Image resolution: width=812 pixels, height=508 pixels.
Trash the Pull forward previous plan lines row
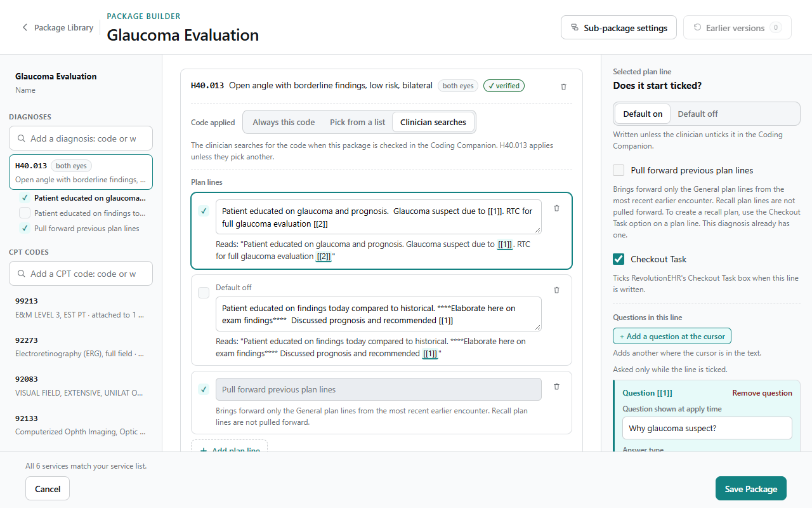[x=556, y=386]
